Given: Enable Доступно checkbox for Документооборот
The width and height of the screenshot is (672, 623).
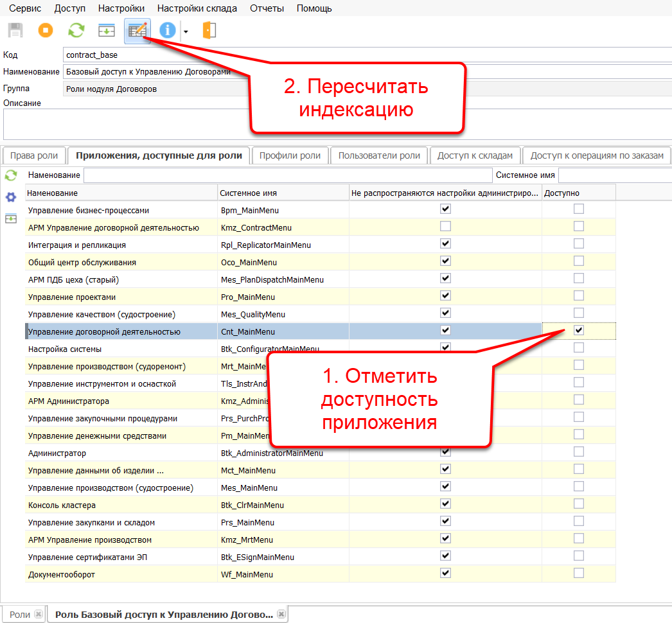Looking at the screenshot, I should [x=579, y=573].
